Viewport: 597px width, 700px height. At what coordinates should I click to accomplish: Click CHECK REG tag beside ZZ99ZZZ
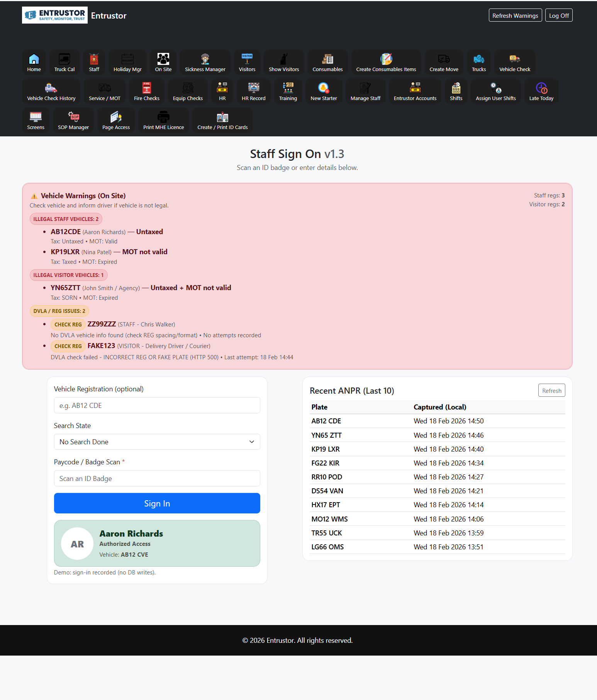pyautogui.click(x=68, y=325)
